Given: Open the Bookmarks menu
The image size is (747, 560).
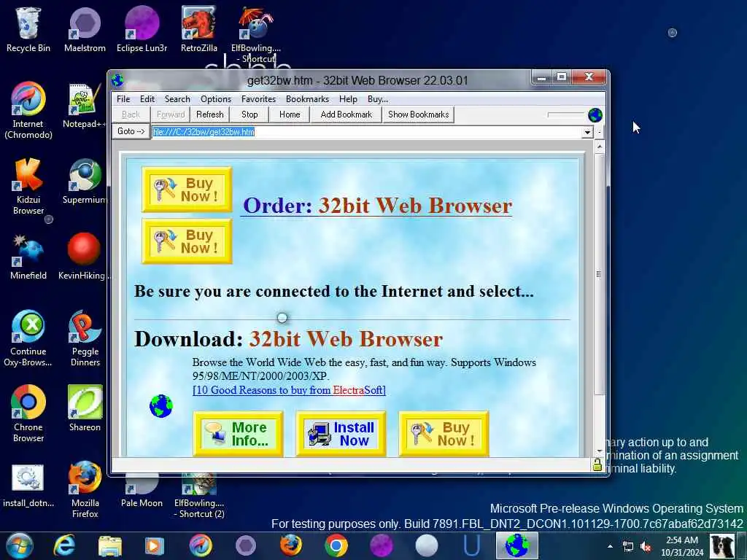Looking at the screenshot, I should coord(307,99).
